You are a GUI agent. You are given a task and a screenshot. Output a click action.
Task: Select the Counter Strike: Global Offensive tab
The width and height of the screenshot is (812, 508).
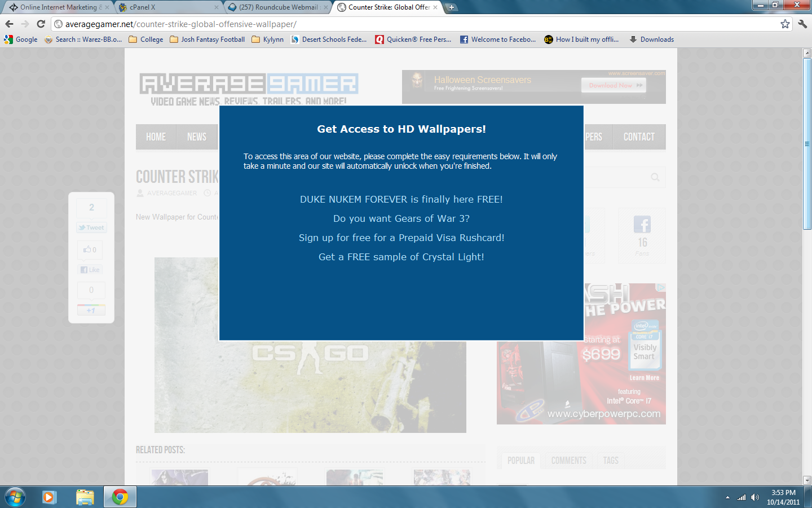(x=387, y=7)
